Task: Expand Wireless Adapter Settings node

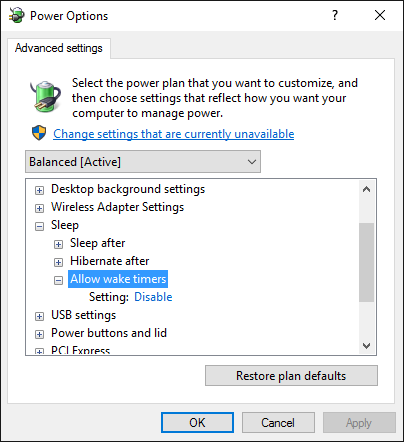Action: click(x=39, y=208)
